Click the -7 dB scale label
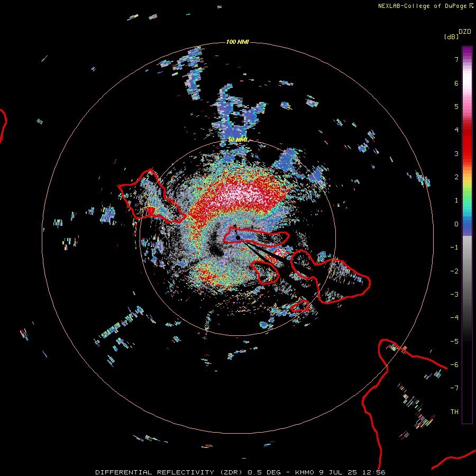Image resolution: width=476 pixels, height=476 pixels. coord(454,388)
